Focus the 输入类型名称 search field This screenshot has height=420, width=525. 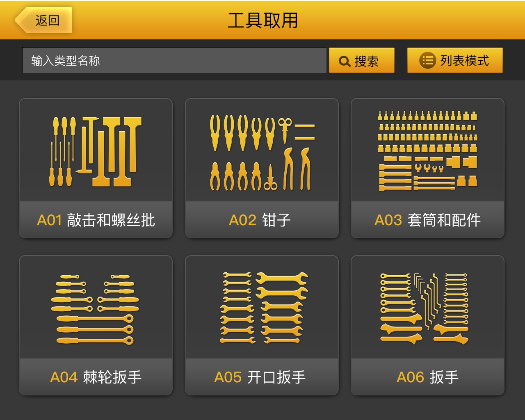[174, 60]
